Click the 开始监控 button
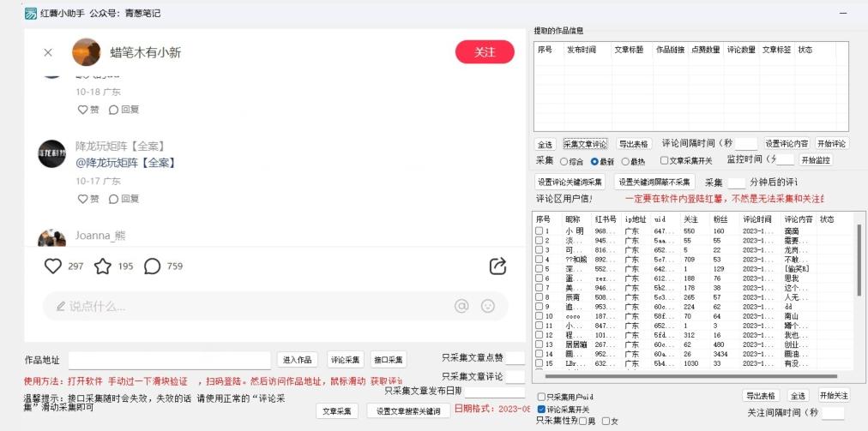This screenshot has height=431, width=868. [815, 160]
